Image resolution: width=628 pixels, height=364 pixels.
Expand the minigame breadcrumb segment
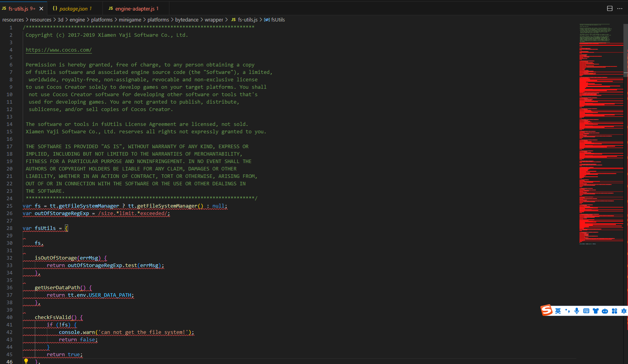pos(130,20)
